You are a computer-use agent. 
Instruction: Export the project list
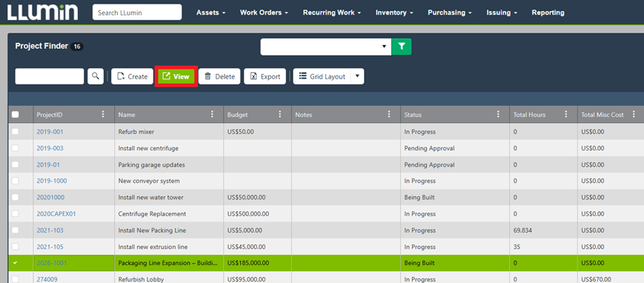[265, 76]
